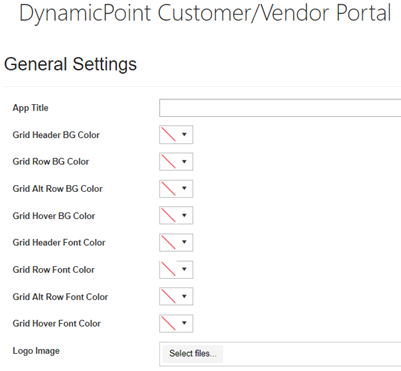
Task: Click the Grid Alt Row BG Color label
Action: coord(57,188)
